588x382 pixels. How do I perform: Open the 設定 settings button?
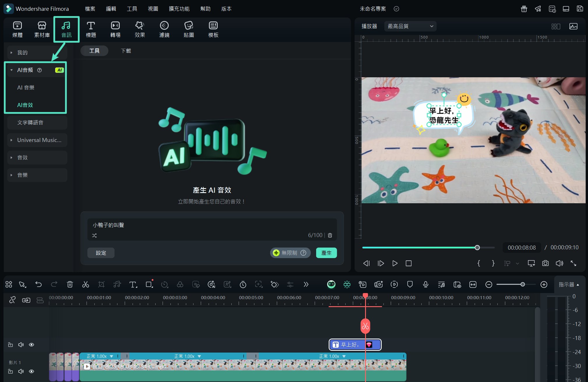[101, 253]
